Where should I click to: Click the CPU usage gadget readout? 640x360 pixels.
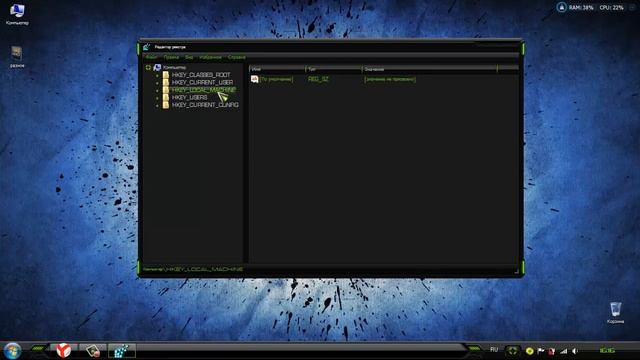[611, 7]
